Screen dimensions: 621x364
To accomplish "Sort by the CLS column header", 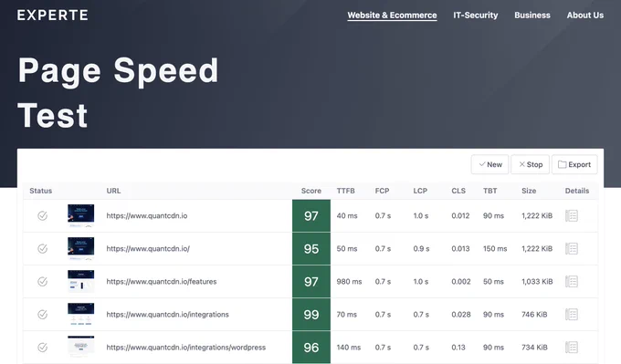I will (458, 191).
